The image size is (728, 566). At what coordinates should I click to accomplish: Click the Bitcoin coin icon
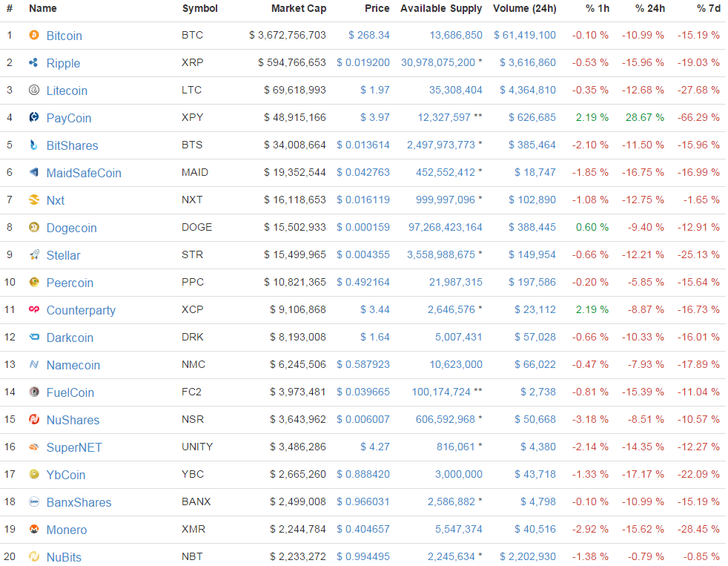pos(33,36)
